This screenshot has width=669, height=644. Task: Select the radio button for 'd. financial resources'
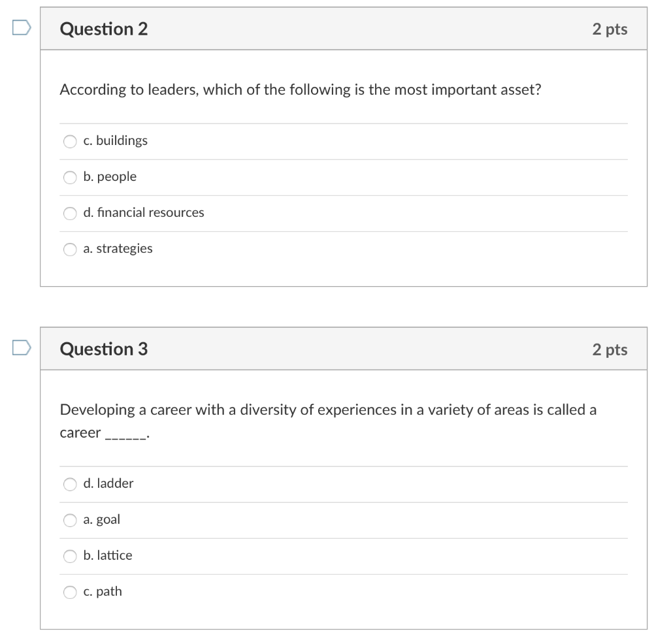pos(69,212)
